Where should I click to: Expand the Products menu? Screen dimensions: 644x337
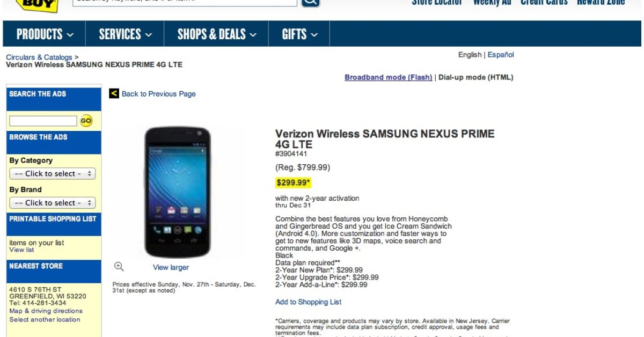45,34
